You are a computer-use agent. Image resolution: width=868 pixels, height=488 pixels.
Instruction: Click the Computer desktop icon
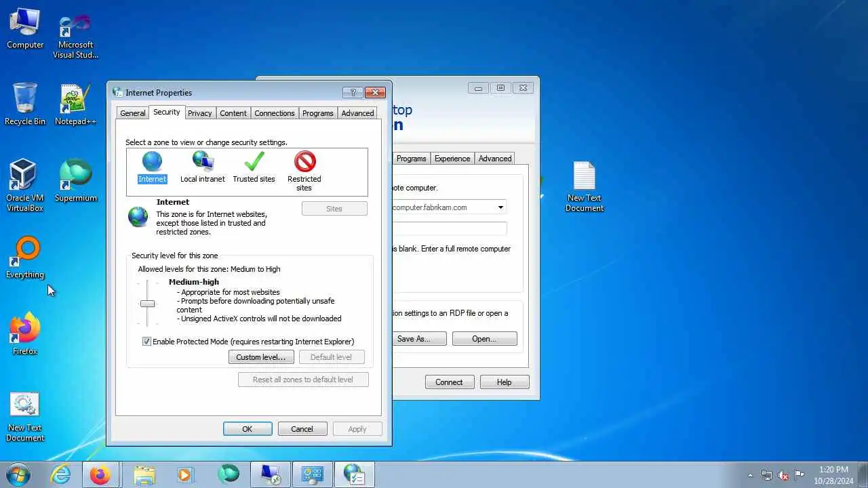[x=25, y=28]
